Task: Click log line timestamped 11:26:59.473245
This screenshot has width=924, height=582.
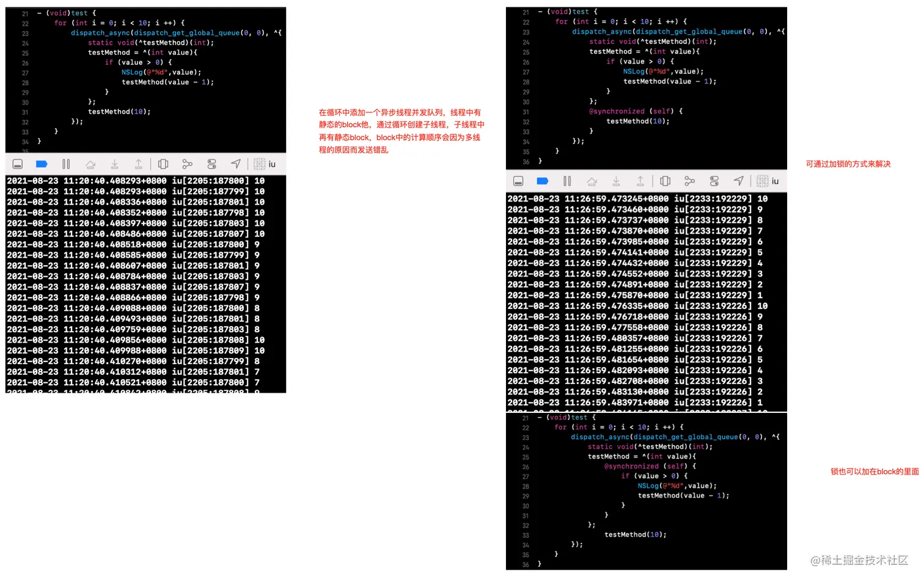Action: click(x=637, y=199)
